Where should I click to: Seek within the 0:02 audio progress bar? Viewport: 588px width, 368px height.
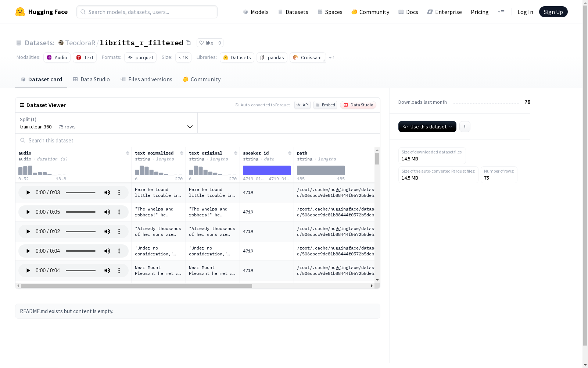(x=80, y=231)
